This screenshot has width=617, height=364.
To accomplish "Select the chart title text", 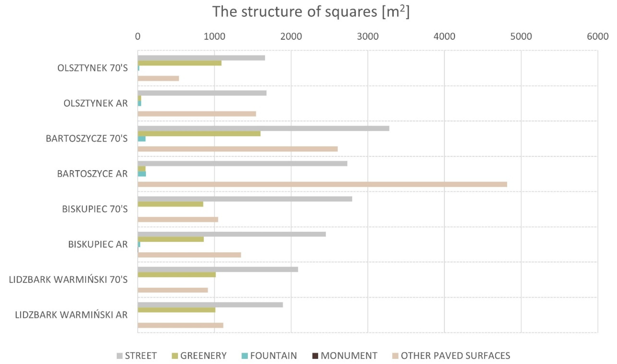I will click(311, 12).
